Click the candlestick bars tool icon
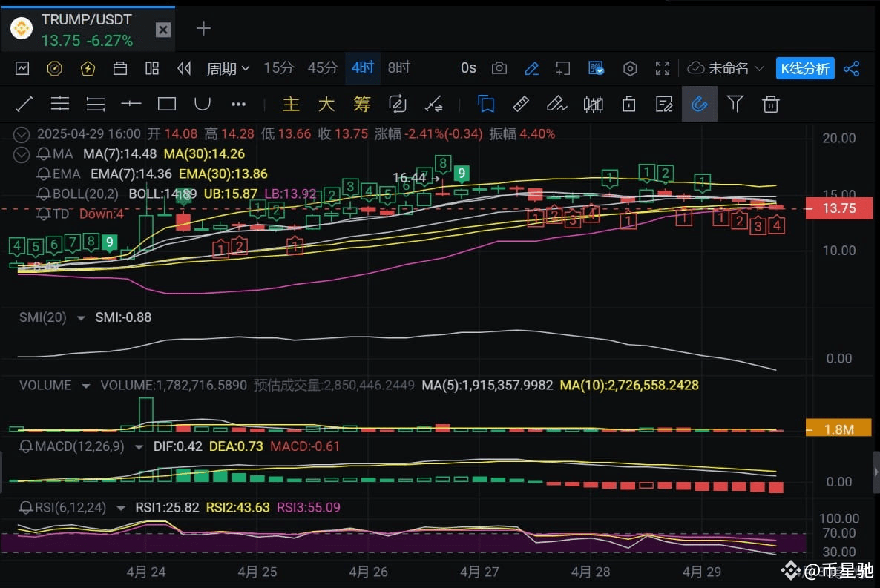Screen dimensions: 880x588 [593, 104]
